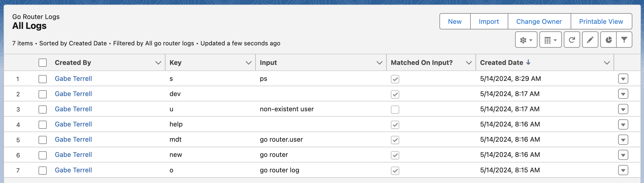
Task: Click the display-as table view icon
Action: click(x=550, y=40)
